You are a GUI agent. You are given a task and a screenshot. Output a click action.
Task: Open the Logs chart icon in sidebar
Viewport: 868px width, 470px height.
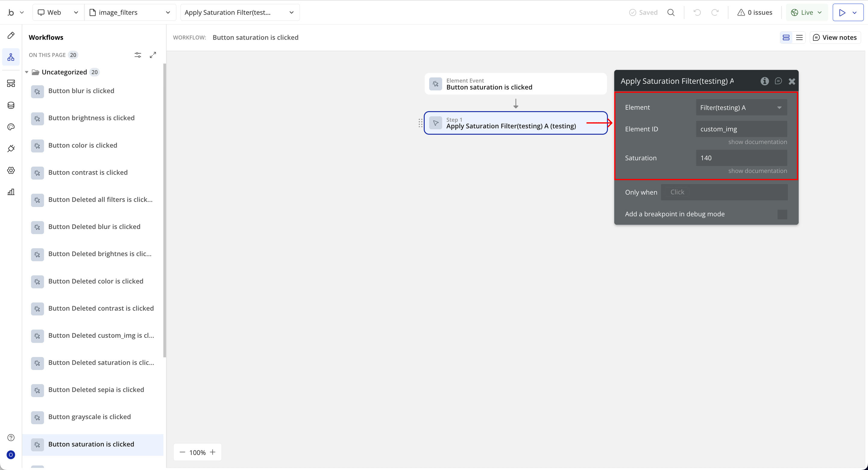tap(11, 192)
